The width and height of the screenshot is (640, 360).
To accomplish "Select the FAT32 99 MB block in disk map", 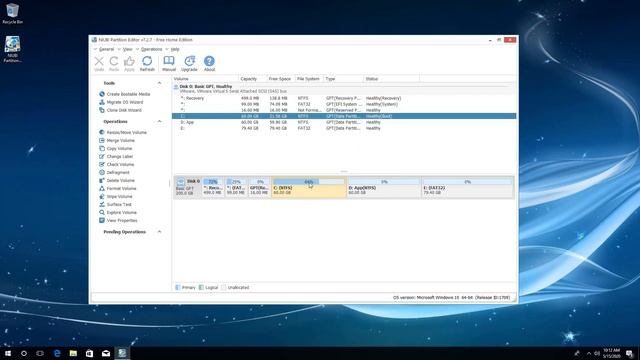I will tap(236, 187).
